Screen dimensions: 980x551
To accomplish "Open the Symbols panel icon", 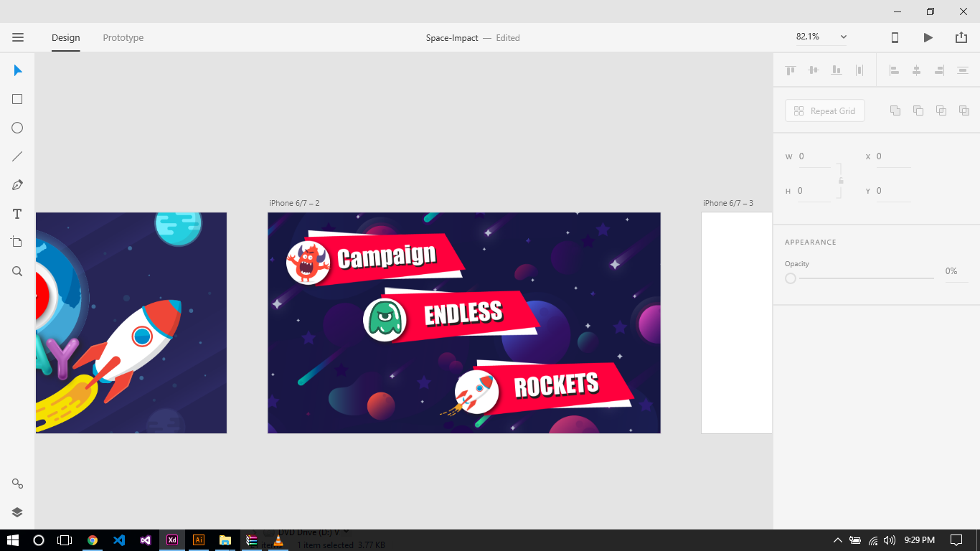I will pos(17,484).
